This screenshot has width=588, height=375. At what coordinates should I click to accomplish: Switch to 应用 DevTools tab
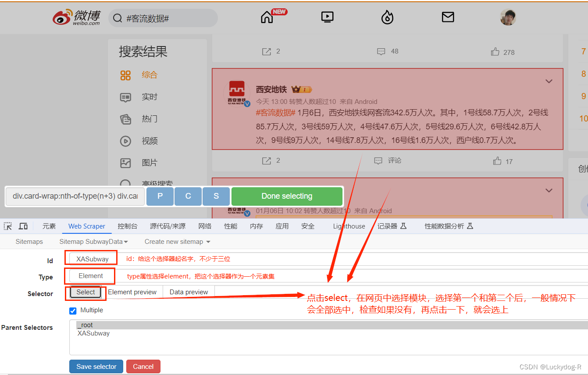[x=282, y=226]
